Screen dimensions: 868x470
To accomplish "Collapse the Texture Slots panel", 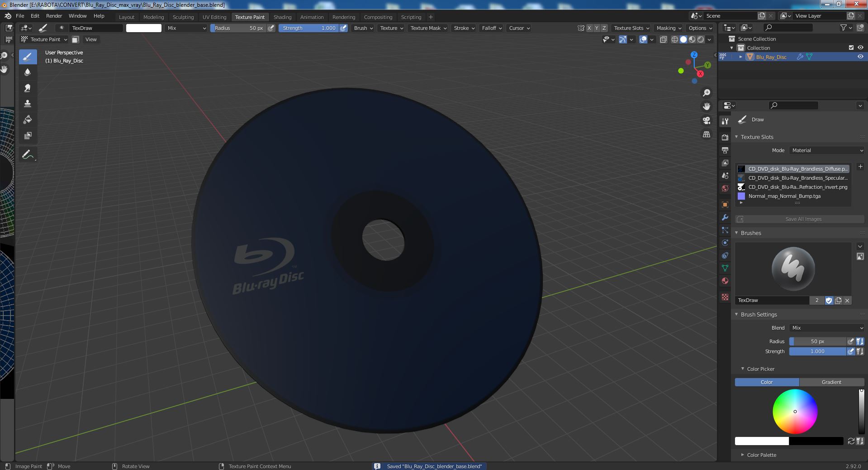I will point(736,137).
